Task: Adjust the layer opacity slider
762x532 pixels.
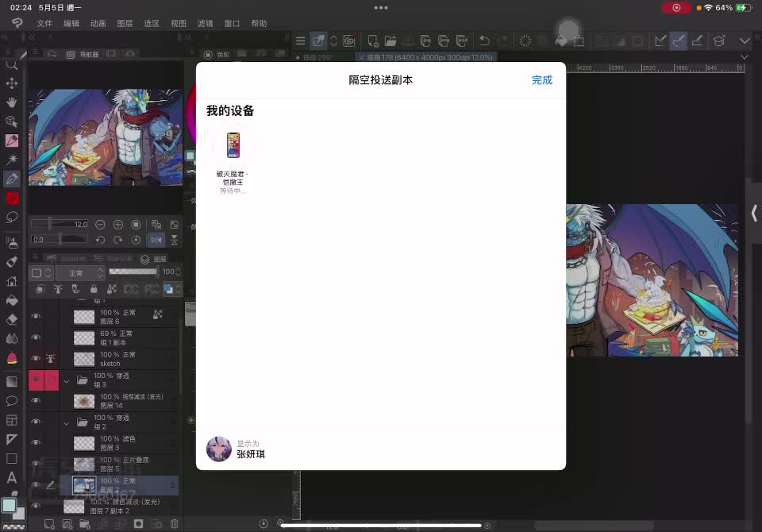Action: [133, 272]
